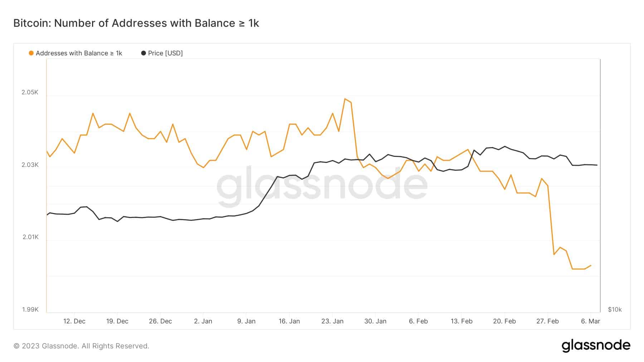Click the black Price legend dot
This screenshot has height=362, width=644.
143,53
